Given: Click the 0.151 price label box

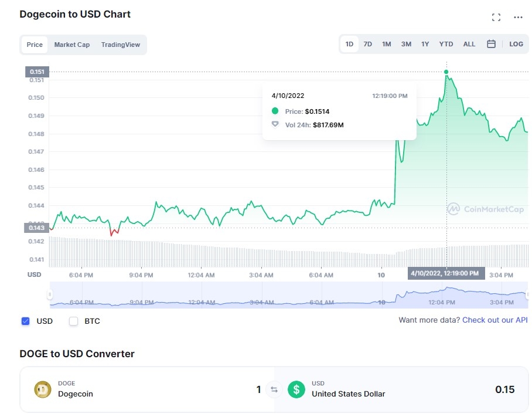Looking at the screenshot, I should pos(37,72).
